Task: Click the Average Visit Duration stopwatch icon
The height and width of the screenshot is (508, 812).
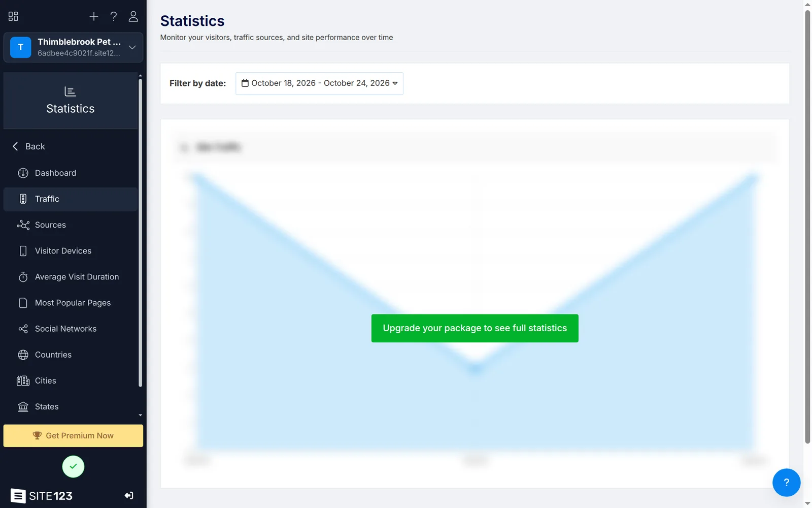Action: tap(23, 277)
